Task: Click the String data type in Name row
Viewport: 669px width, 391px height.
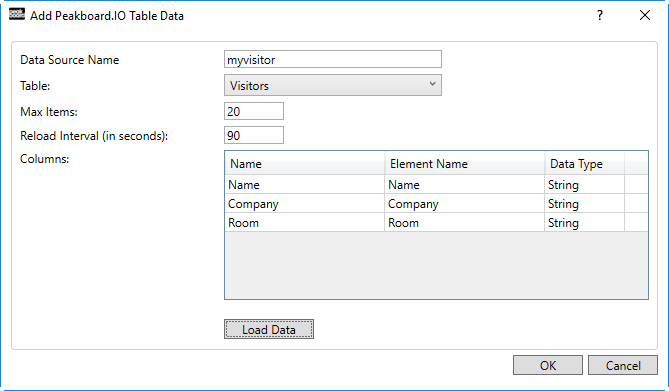Action: (x=585, y=185)
